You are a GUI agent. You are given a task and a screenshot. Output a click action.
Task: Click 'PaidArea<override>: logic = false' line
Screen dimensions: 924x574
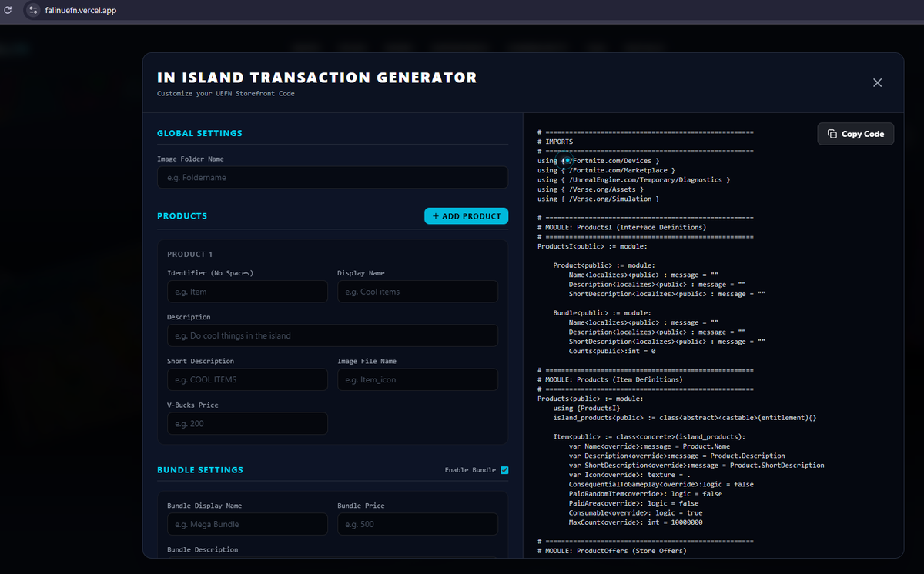point(634,503)
